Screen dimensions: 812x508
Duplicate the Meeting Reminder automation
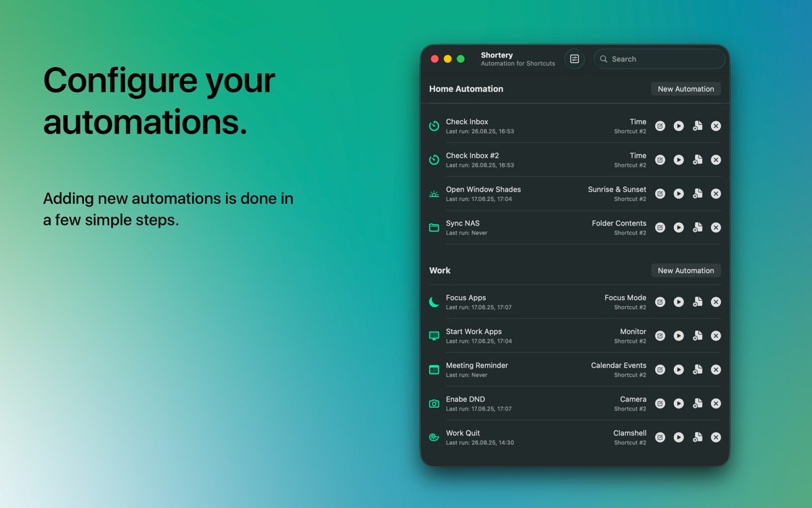697,370
